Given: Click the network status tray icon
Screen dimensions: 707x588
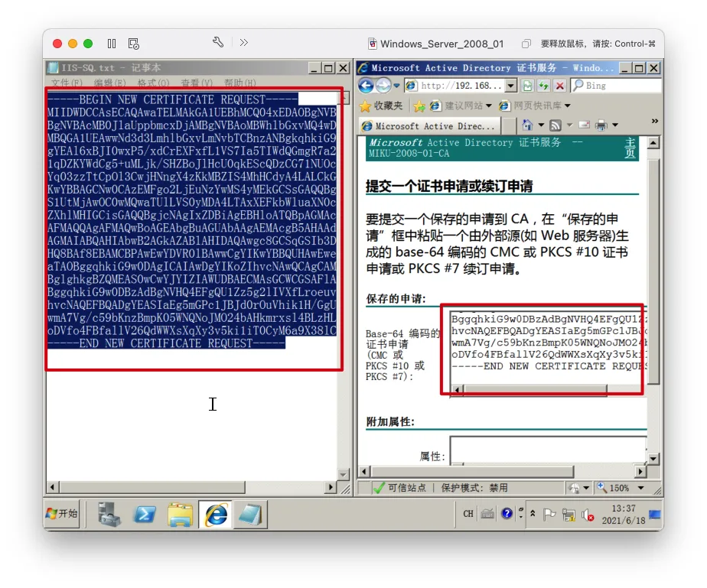Looking at the screenshot, I should click(x=569, y=515).
